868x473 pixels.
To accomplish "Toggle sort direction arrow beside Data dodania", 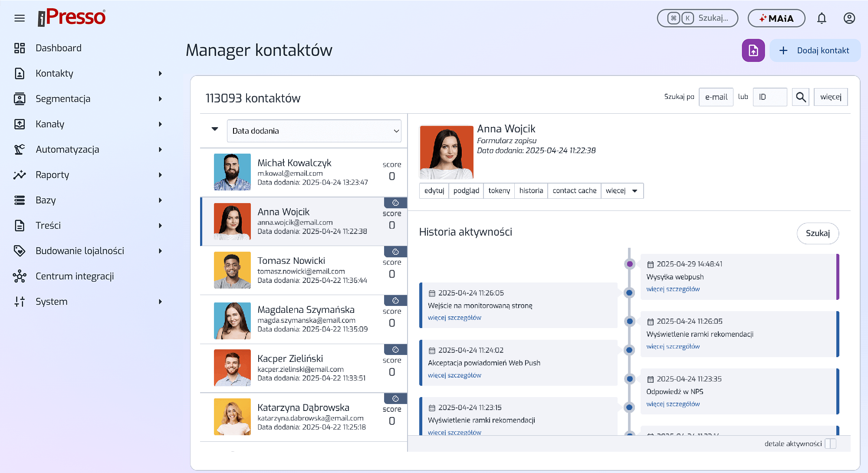I will (x=214, y=129).
